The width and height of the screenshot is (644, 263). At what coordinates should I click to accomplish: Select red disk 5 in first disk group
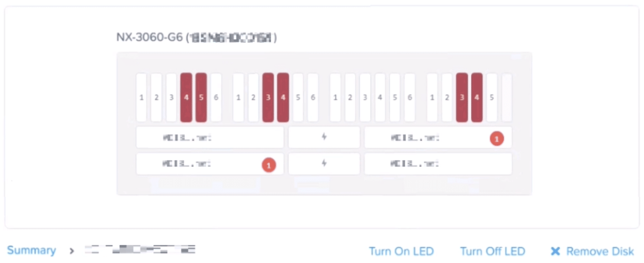pyautogui.click(x=201, y=97)
